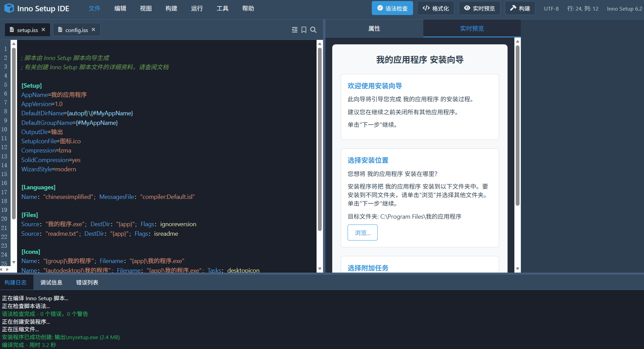The width and height of the screenshot is (644, 349).
Task: Click the code editor scroll down arrow
Action: tap(320, 269)
